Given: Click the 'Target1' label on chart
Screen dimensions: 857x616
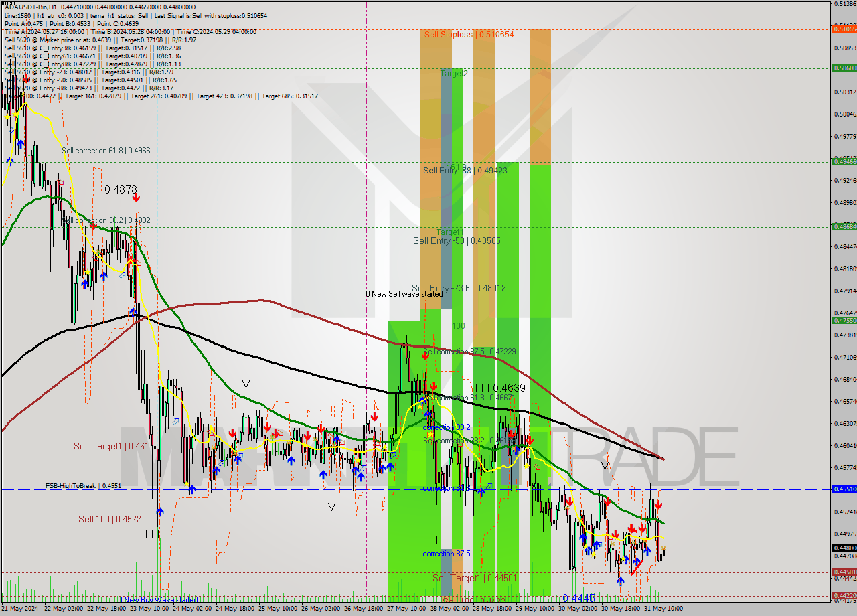Looking at the screenshot, I should click(450, 232).
